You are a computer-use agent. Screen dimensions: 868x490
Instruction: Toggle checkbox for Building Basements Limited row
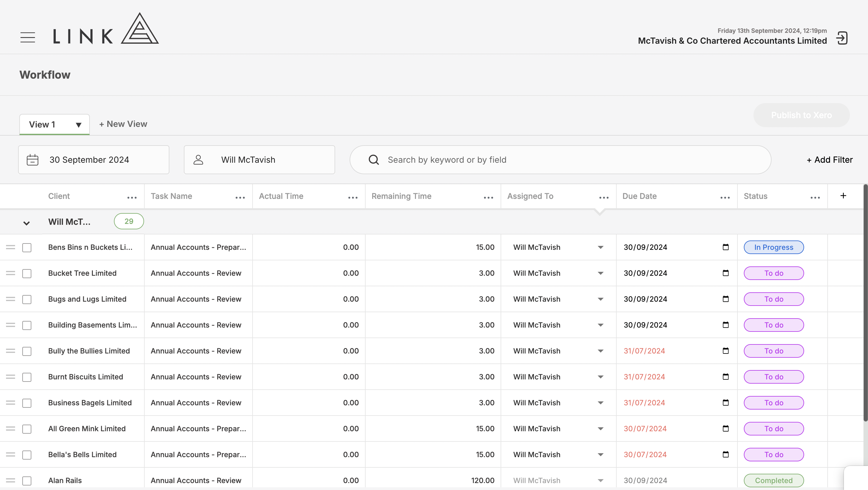tap(27, 325)
